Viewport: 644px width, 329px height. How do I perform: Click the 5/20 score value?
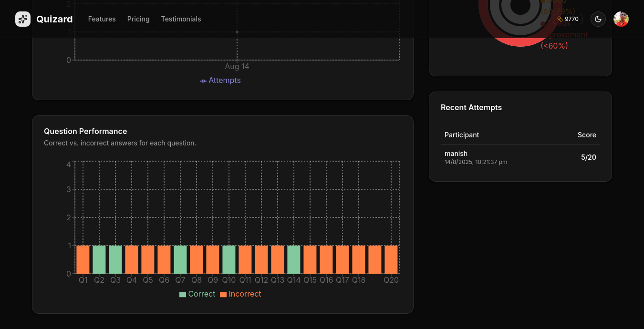(589, 157)
